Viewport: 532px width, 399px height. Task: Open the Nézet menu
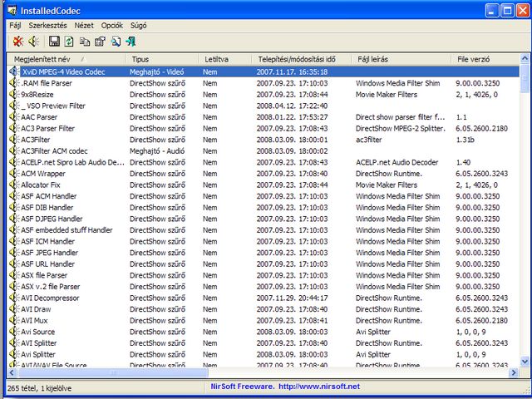pos(84,26)
